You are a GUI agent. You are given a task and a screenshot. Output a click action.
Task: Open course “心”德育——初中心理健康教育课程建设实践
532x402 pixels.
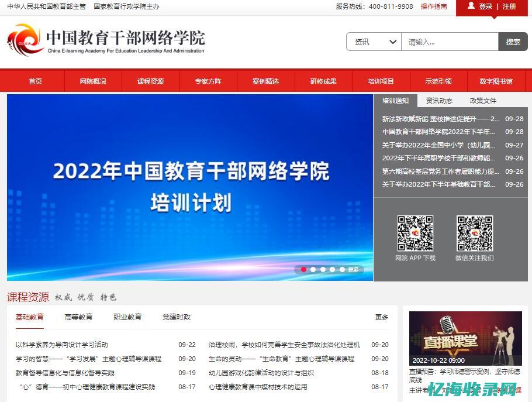point(87,387)
